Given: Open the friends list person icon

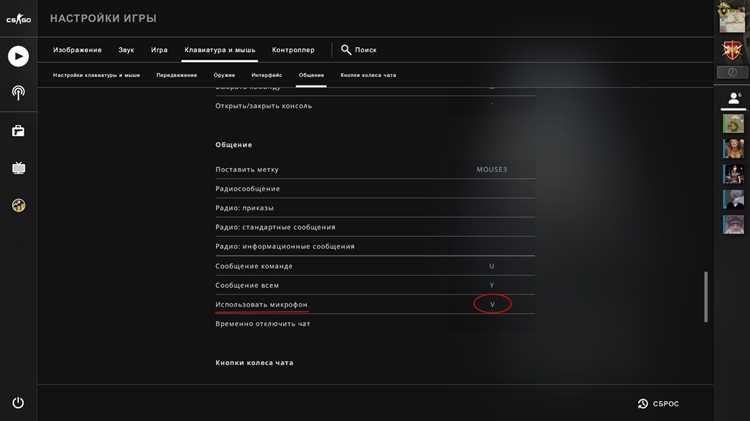Looking at the screenshot, I should pyautogui.click(x=733, y=98).
